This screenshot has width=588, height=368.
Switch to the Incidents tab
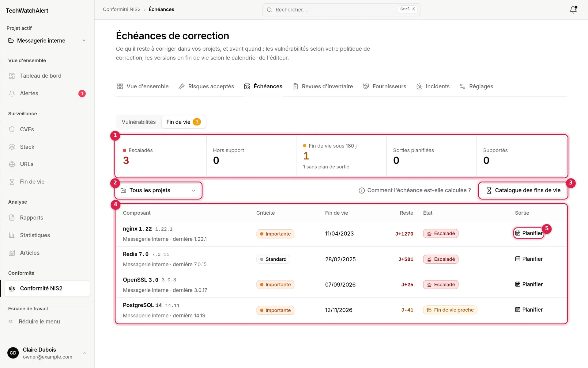pyautogui.click(x=433, y=86)
